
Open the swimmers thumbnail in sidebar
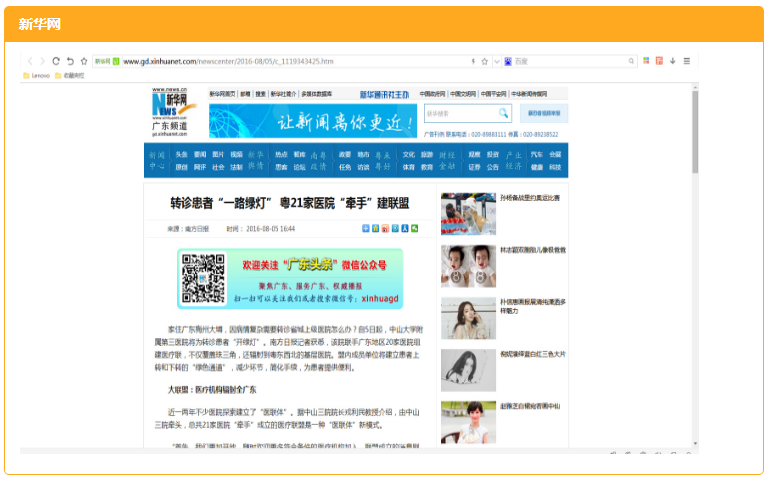coord(468,214)
